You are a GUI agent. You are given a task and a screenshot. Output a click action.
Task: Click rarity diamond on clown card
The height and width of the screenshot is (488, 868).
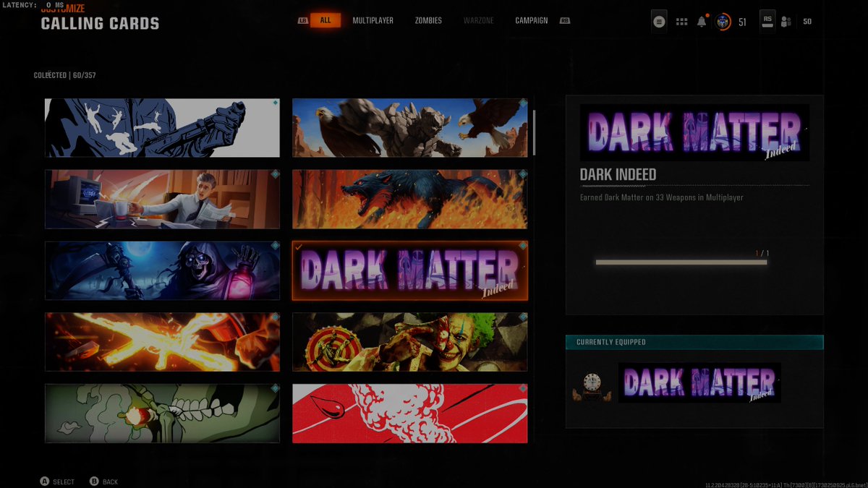pyautogui.click(x=522, y=318)
